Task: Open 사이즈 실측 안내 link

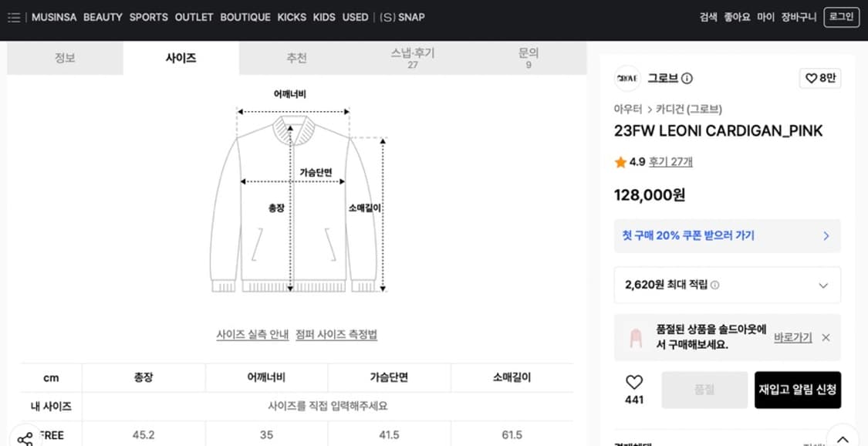Action: coord(252,335)
